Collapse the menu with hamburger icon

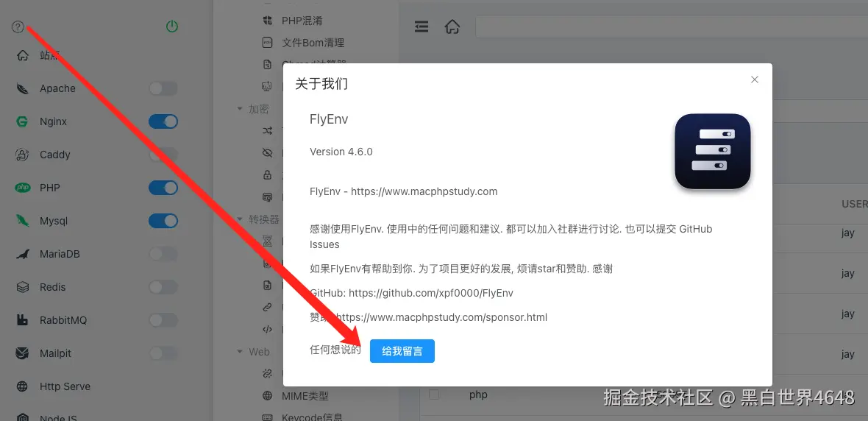point(421,26)
